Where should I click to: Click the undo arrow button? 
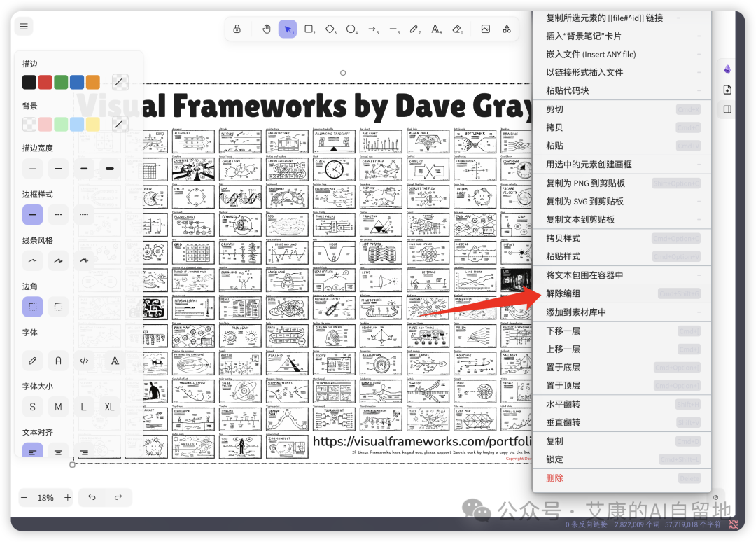point(92,497)
